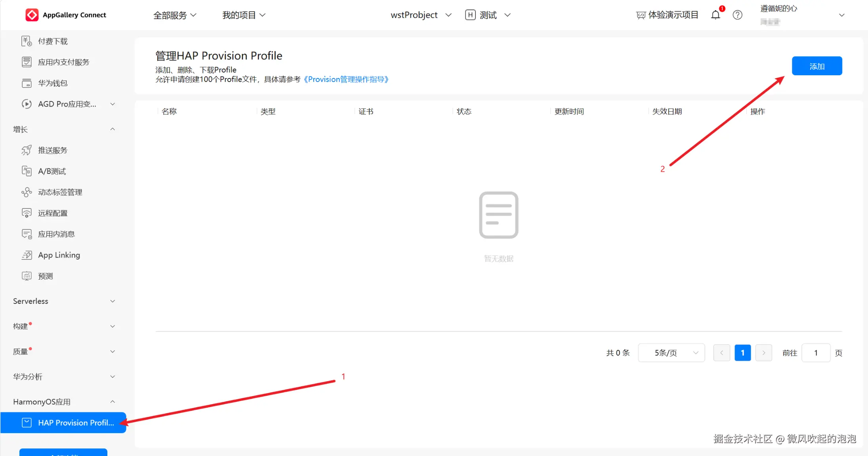The height and width of the screenshot is (456, 868).
Task: Click the blue 添加 button
Action: tap(816, 66)
